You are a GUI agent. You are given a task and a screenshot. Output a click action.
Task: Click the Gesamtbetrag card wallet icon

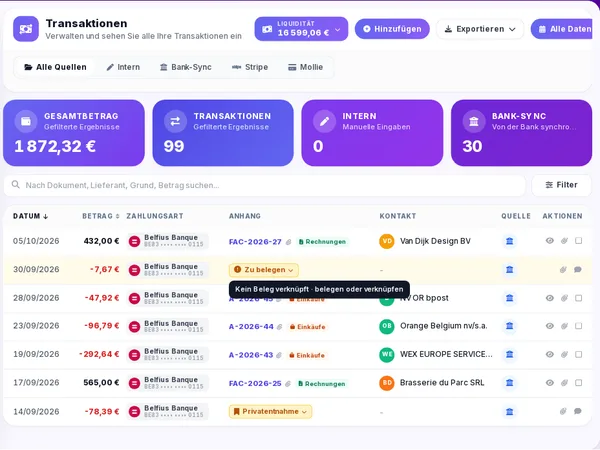tap(26, 121)
